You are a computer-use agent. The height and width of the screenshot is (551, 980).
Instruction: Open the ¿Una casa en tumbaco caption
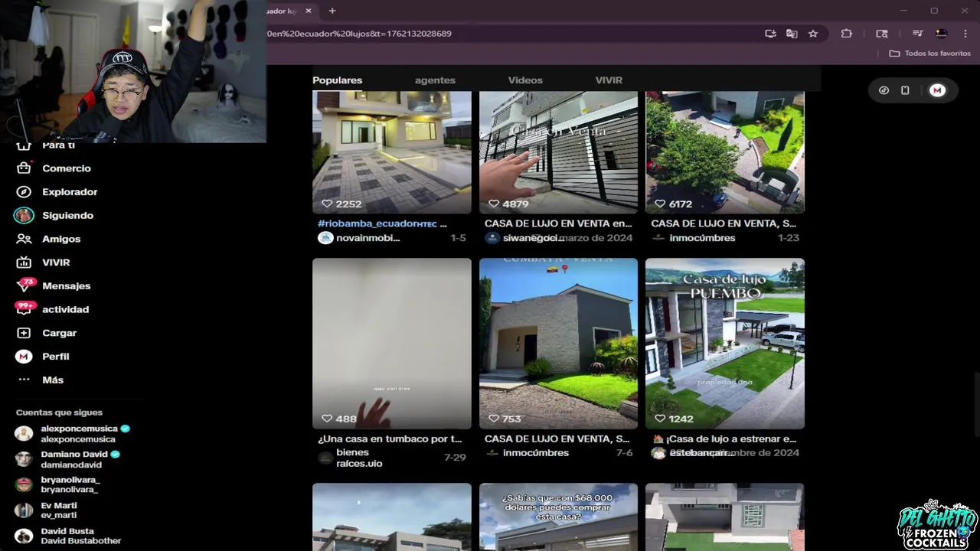point(390,439)
